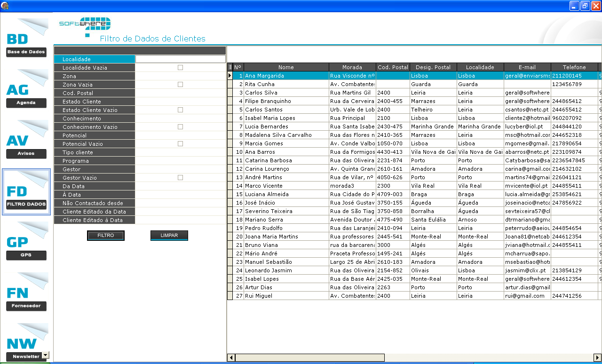
Task: Click the application icon in title bar
Action: click(4, 6)
